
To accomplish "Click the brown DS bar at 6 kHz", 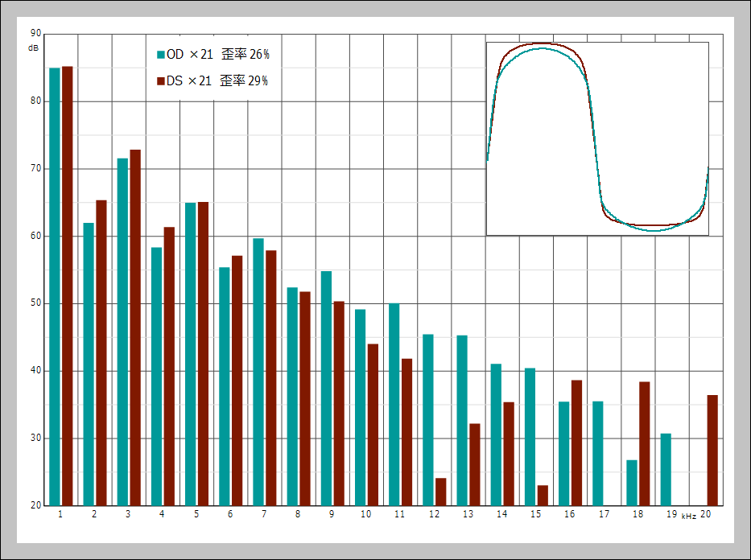I will (x=237, y=381).
